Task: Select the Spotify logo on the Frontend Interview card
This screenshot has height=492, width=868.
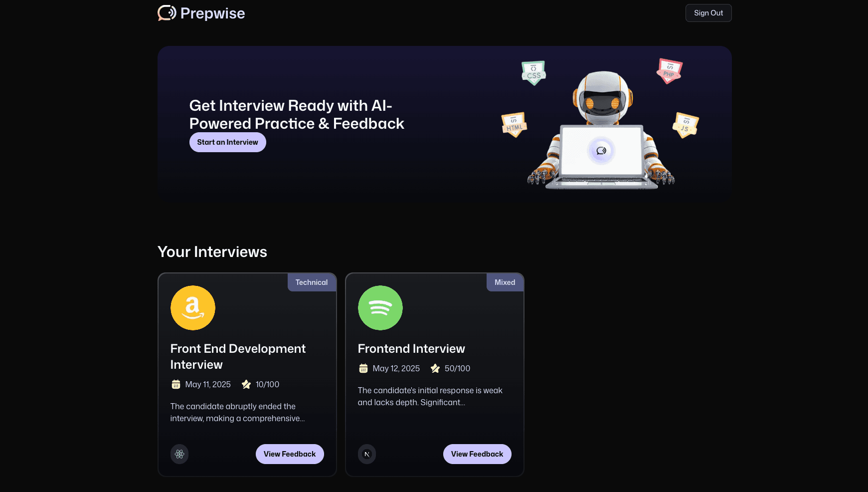Action: point(380,308)
